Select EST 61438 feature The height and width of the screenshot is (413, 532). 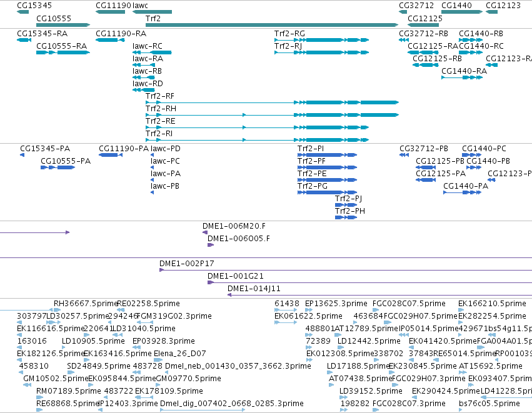click(x=286, y=310)
